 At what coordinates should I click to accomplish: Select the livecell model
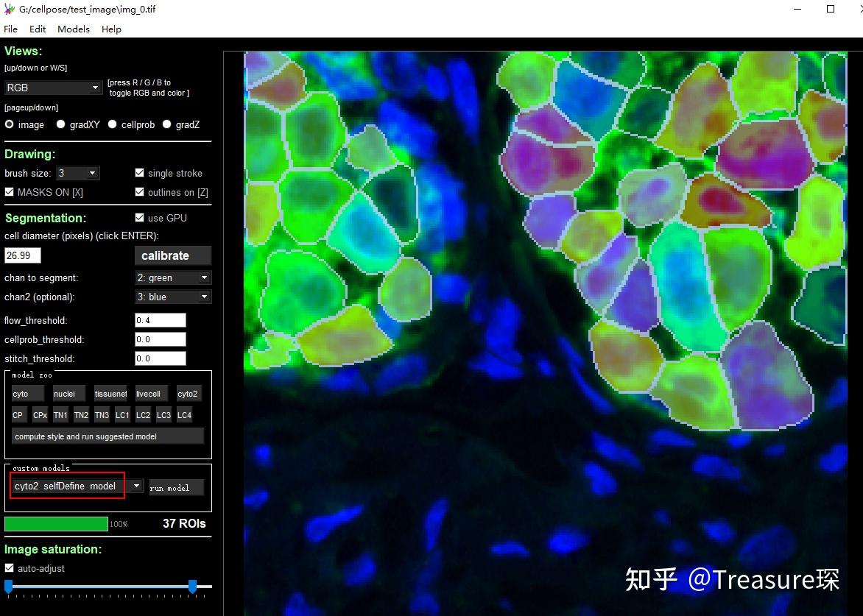point(149,393)
